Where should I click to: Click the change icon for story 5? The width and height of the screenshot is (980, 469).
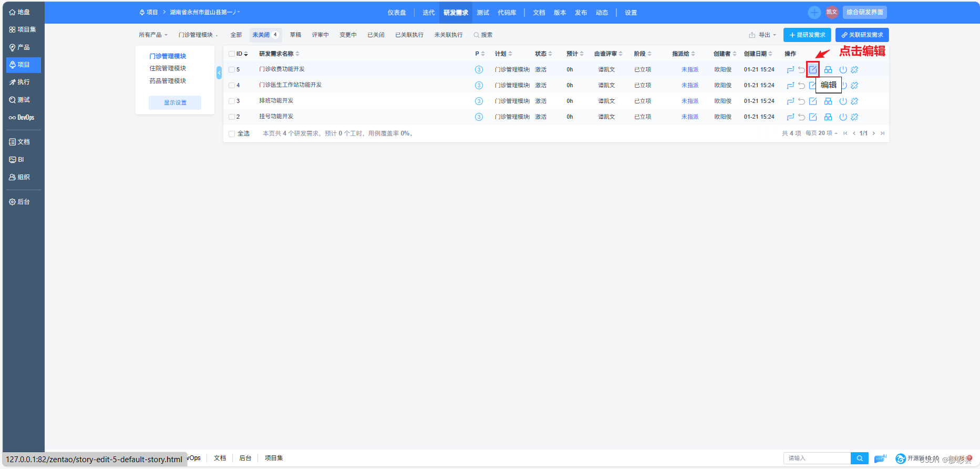(790, 69)
